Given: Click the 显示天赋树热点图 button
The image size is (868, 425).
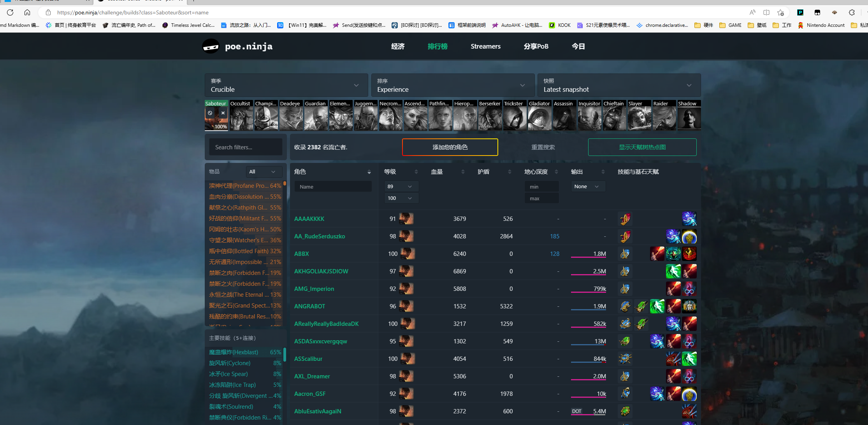Looking at the screenshot, I should point(642,147).
